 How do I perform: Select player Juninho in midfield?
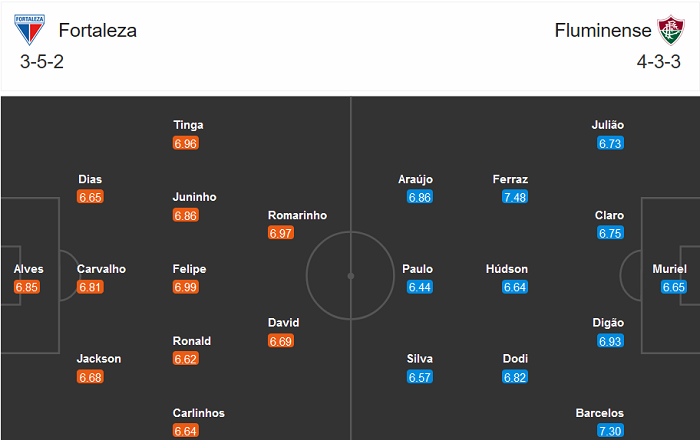pyautogui.click(x=194, y=197)
